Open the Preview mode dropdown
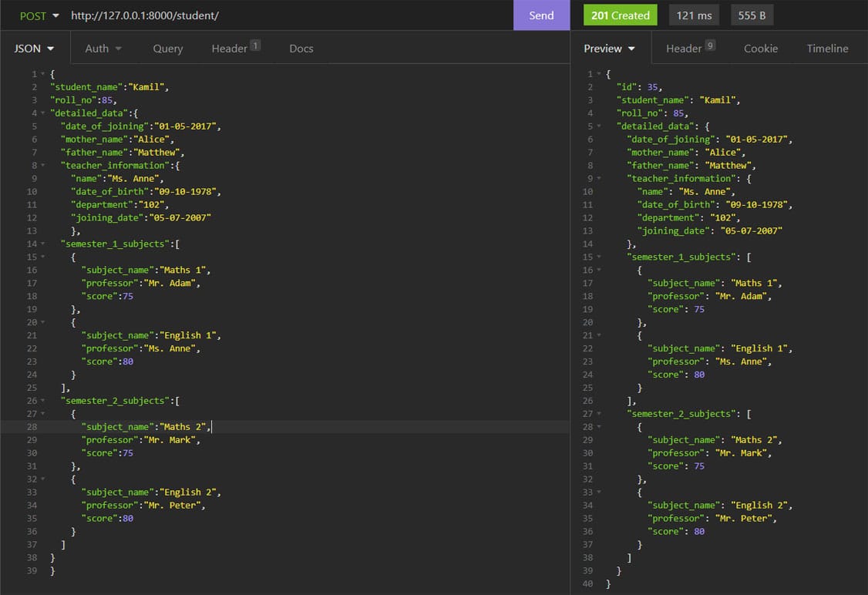This screenshot has width=868, height=595. (609, 49)
